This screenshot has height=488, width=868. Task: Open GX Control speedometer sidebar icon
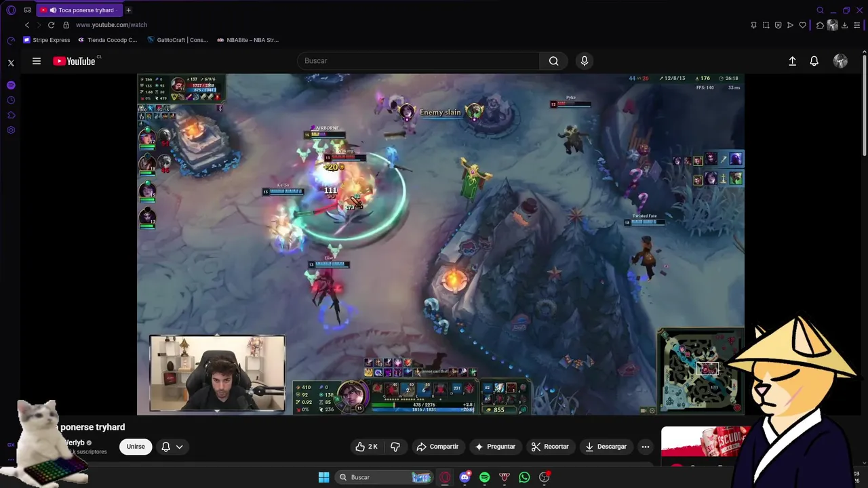click(11, 41)
